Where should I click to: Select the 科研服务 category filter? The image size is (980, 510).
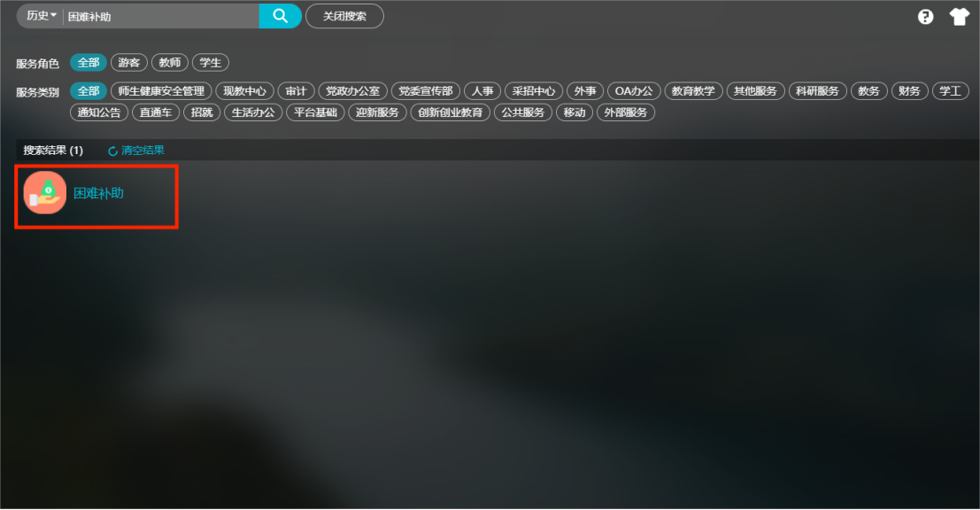tap(816, 91)
